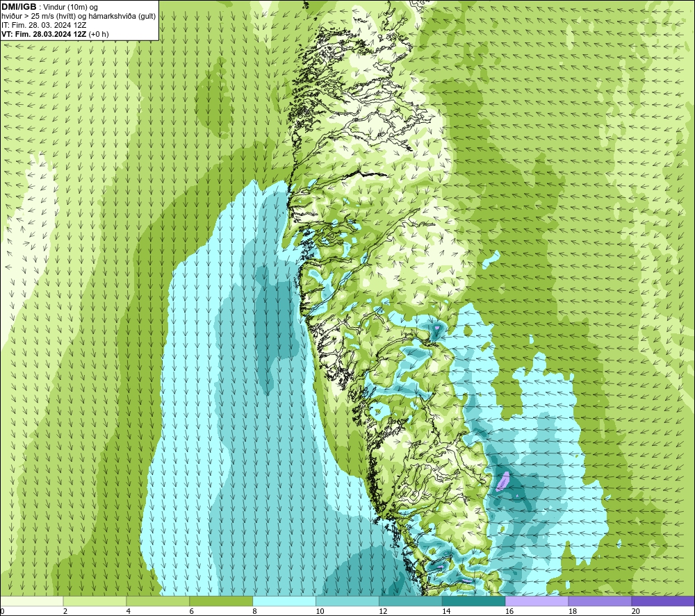Pick the 2–4 m/s light green swatch

pos(95,601)
